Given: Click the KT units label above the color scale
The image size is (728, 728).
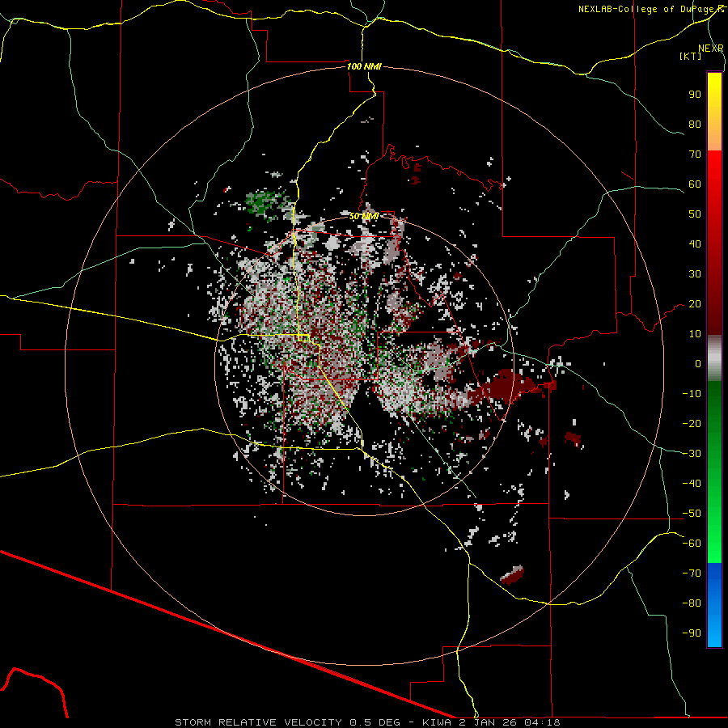Looking at the screenshot, I should (x=690, y=56).
